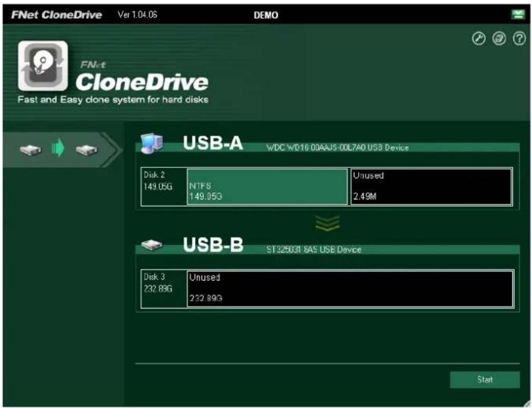Image resolution: width=532 pixels, height=408 pixels.
Task: Select the Unused 2.49M partition block
Action: (431, 187)
